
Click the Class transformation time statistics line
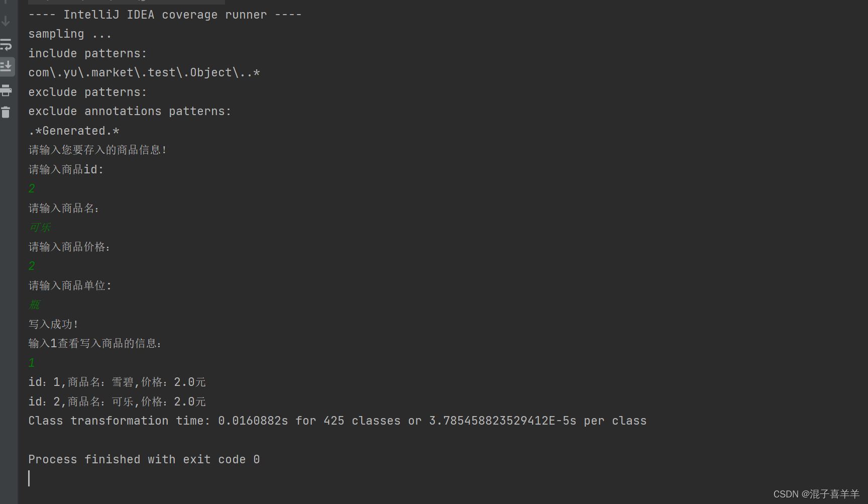[x=337, y=421]
